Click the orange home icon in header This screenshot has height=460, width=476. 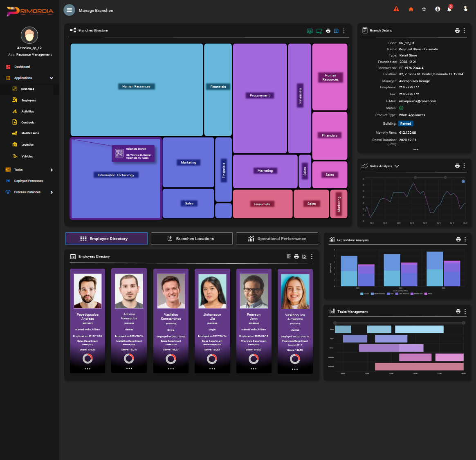tap(411, 9)
